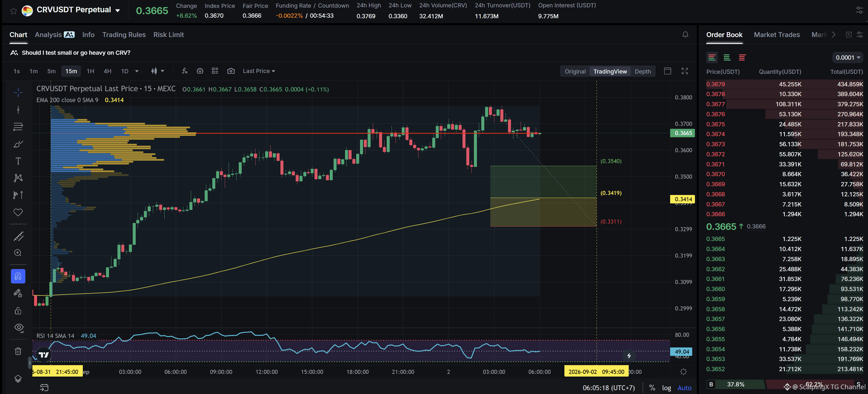The width and height of the screenshot is (868, 394).
Task: Switch to the Market Trades tab
Action: click(x=776, y=35)
